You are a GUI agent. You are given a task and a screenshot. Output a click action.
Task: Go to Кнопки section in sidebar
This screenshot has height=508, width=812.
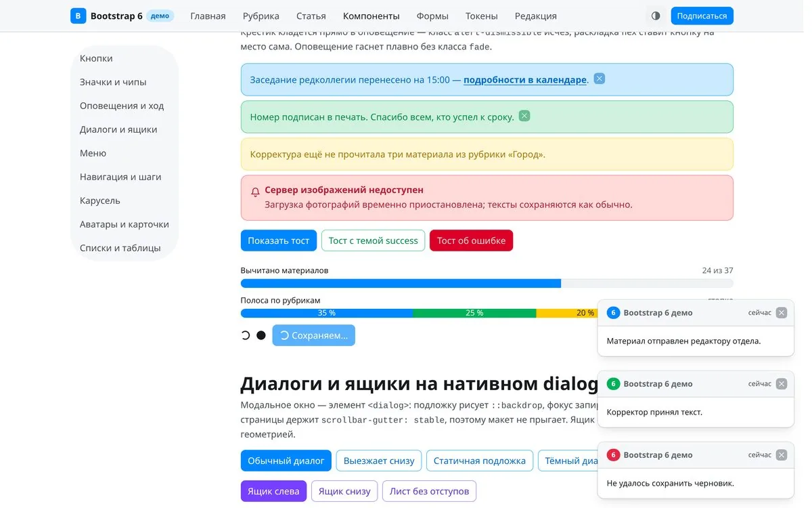pos(125,58)
